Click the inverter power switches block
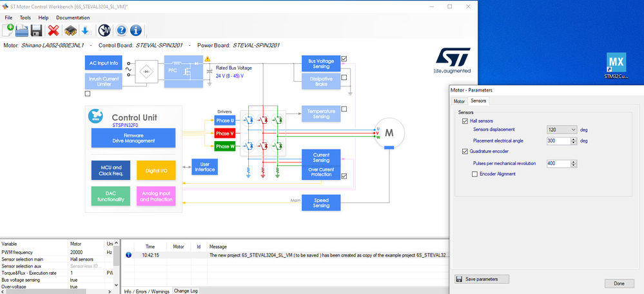Screen dimensions: 644x294 [x=263, y=133]
